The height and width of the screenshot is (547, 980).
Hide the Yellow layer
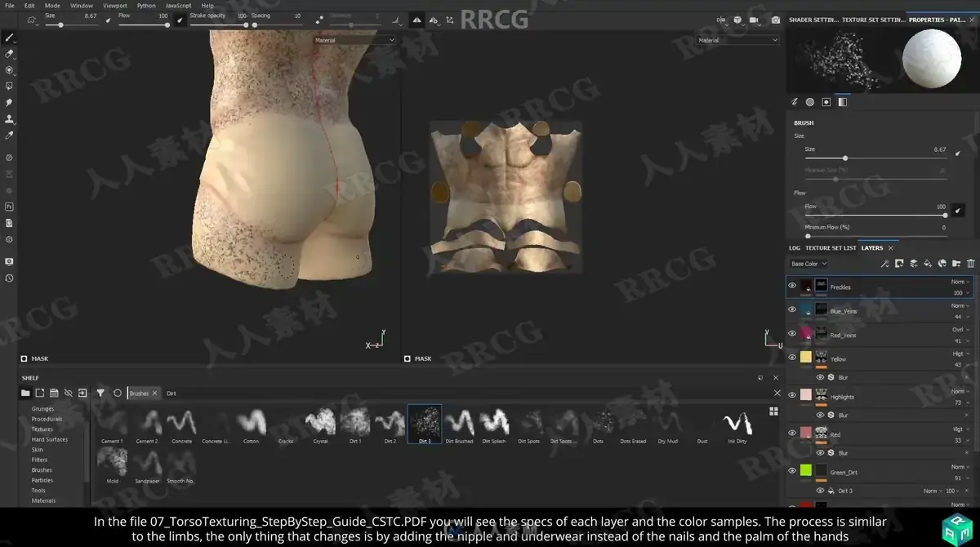pos(792,357)
